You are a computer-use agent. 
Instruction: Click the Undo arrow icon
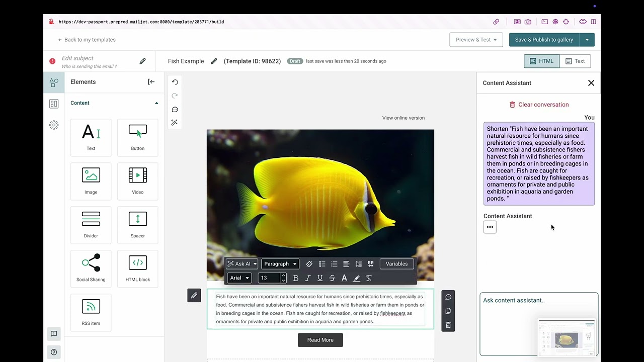coord(175,82)
